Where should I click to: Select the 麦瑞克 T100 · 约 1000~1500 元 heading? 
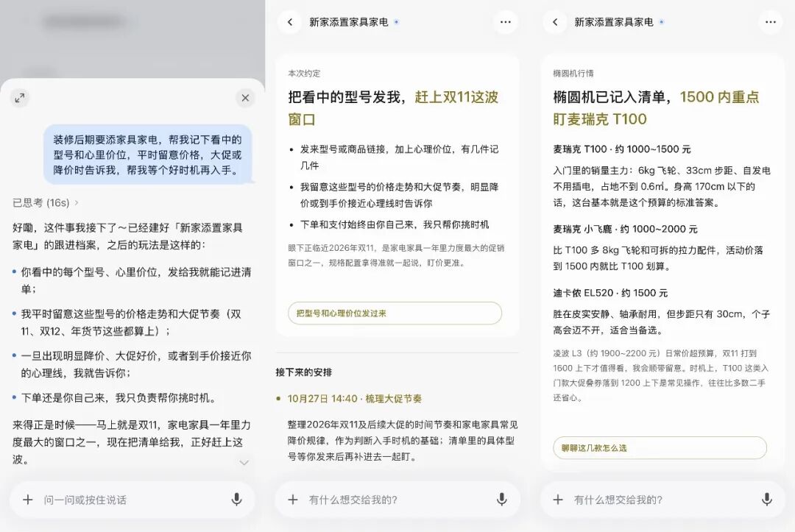click(x=622, y=149)
